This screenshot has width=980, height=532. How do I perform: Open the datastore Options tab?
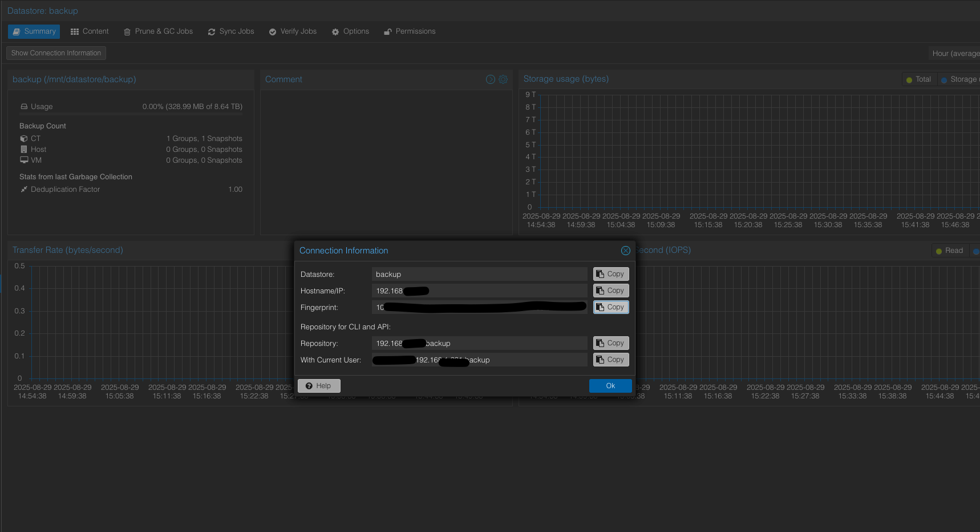point(350,31)
